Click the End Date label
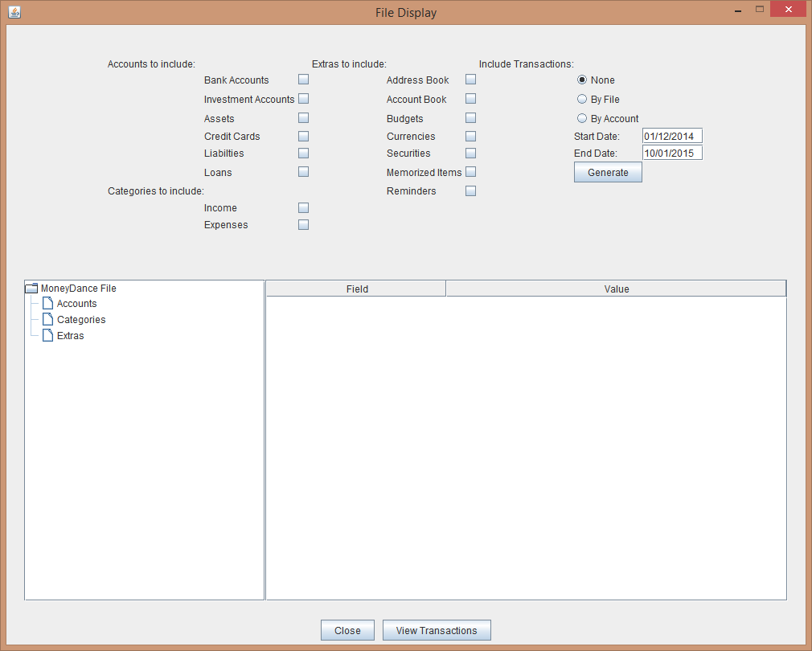Screen dimensions: 812x651 coord(596,154)
